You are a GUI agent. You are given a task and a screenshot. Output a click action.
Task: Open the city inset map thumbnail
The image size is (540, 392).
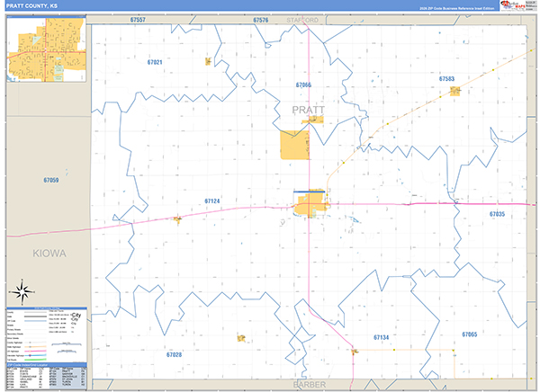pos(46,49)
